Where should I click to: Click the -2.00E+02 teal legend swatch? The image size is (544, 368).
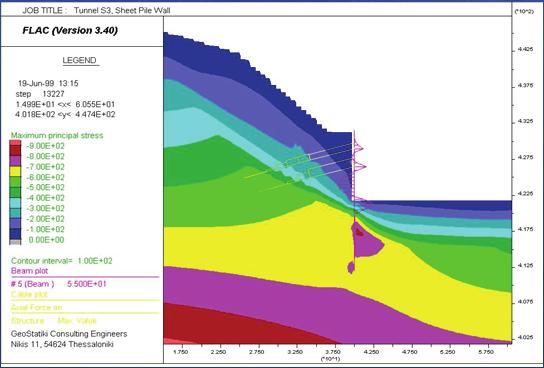click(x=15, y=213)
